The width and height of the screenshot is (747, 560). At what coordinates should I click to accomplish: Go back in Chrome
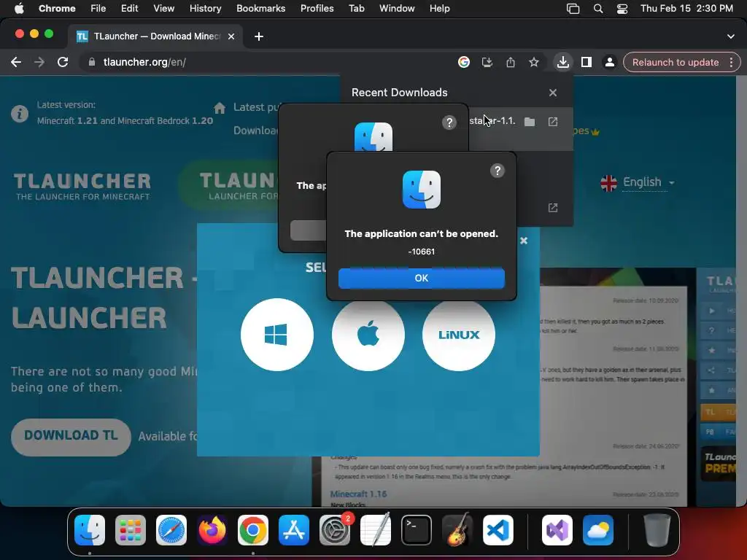[x=16, y=63]
